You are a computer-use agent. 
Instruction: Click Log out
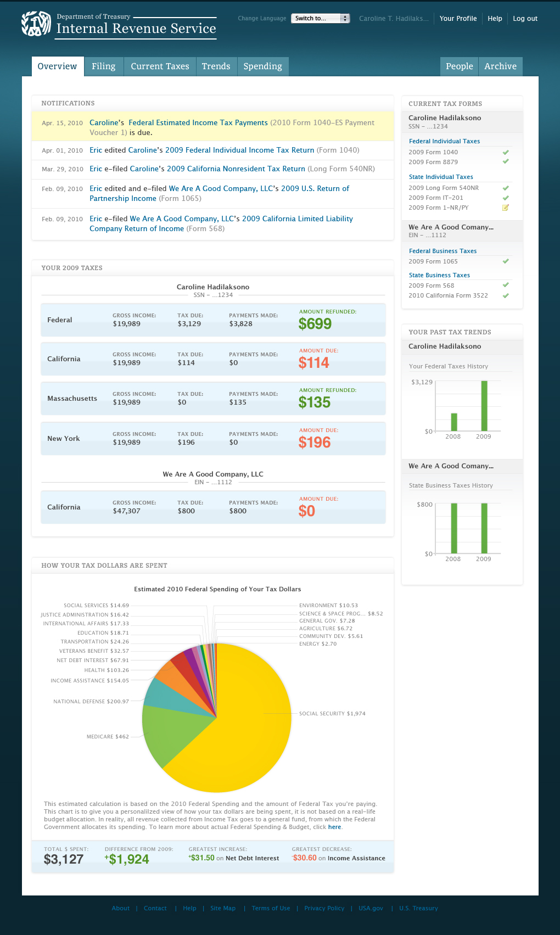click(x=525, y=19)
